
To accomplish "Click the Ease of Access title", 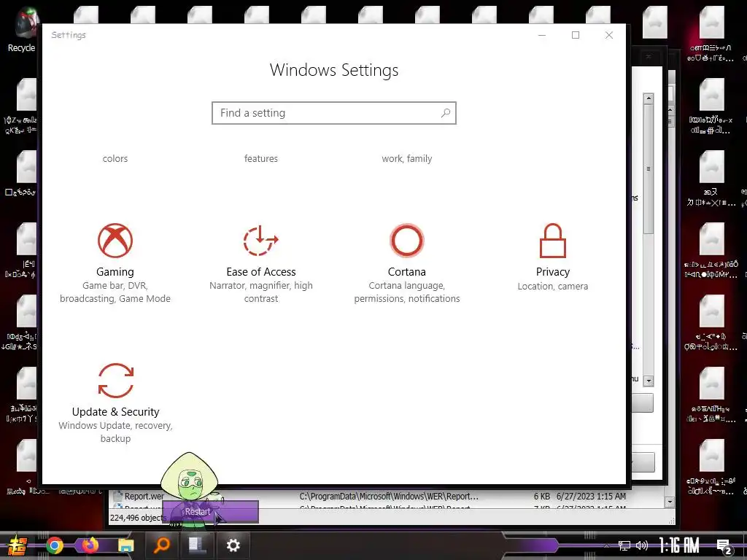I will (x=260, y=272).
